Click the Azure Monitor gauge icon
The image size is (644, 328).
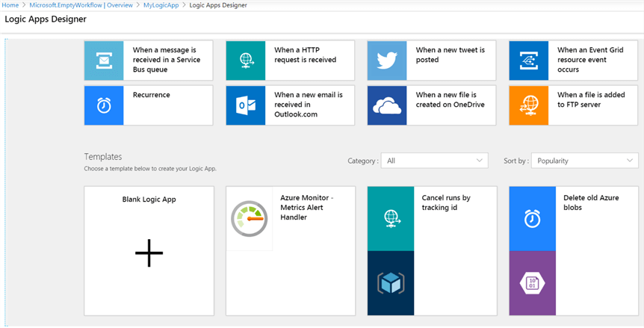(250, 219)
